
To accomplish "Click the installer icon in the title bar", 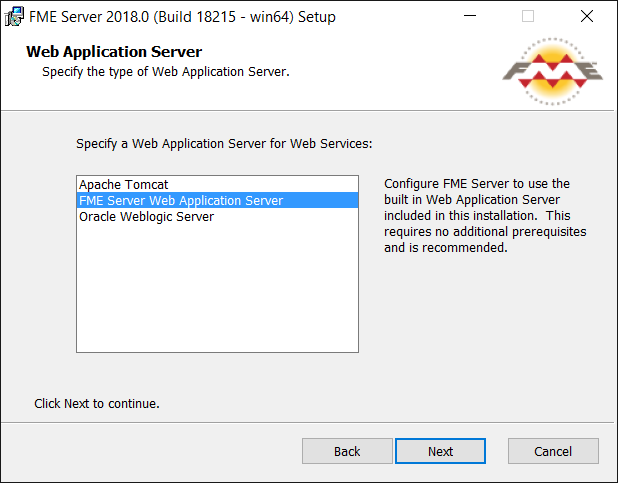I will tap(14, 17).
